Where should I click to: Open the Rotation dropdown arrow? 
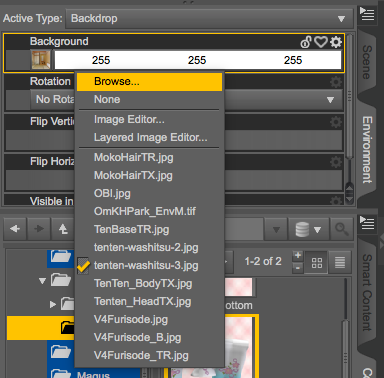330,100
